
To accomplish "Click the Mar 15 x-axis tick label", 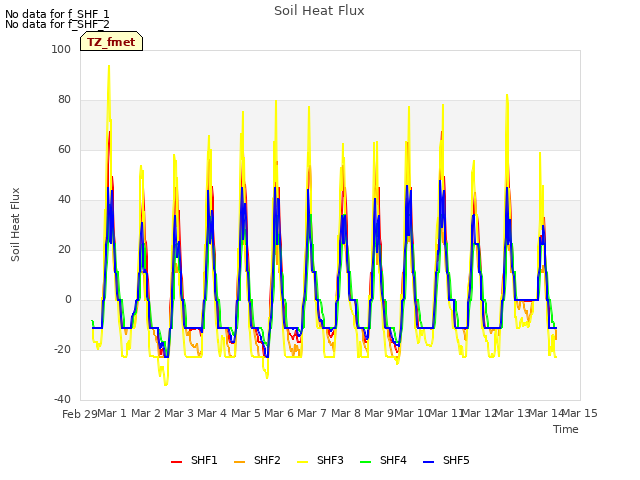I will click(x=580, y=413).
